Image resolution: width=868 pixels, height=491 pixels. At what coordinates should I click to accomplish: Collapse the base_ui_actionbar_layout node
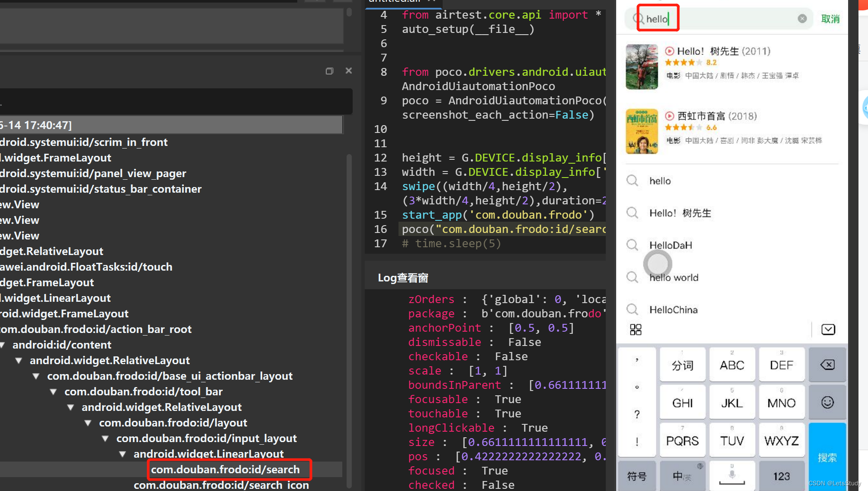(x=36, y=376)
